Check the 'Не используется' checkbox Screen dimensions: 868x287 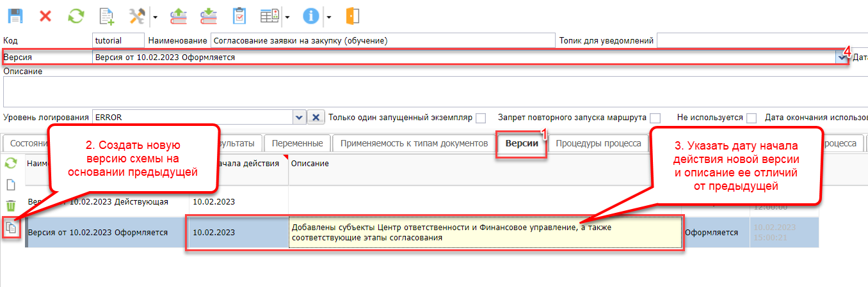pos(751,118)
